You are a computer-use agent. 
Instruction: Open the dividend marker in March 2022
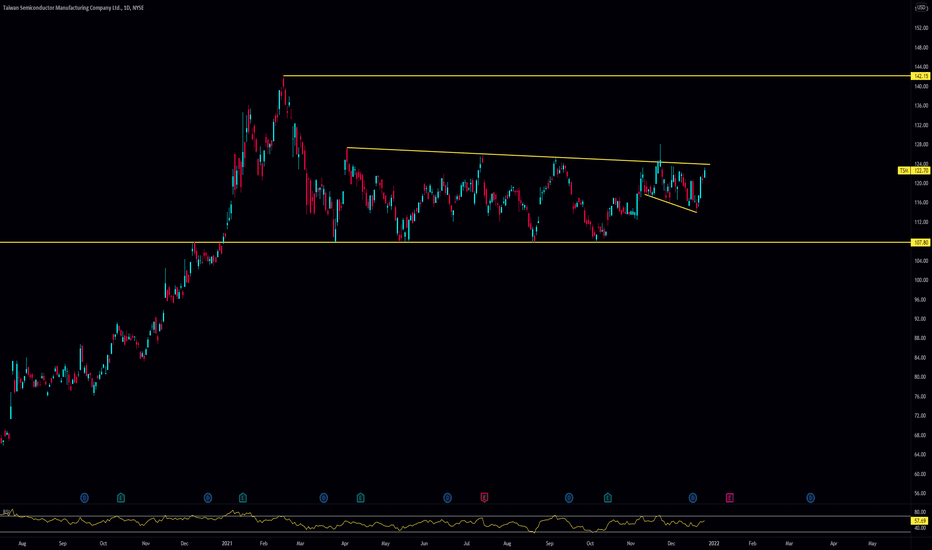tap(810, 498)
